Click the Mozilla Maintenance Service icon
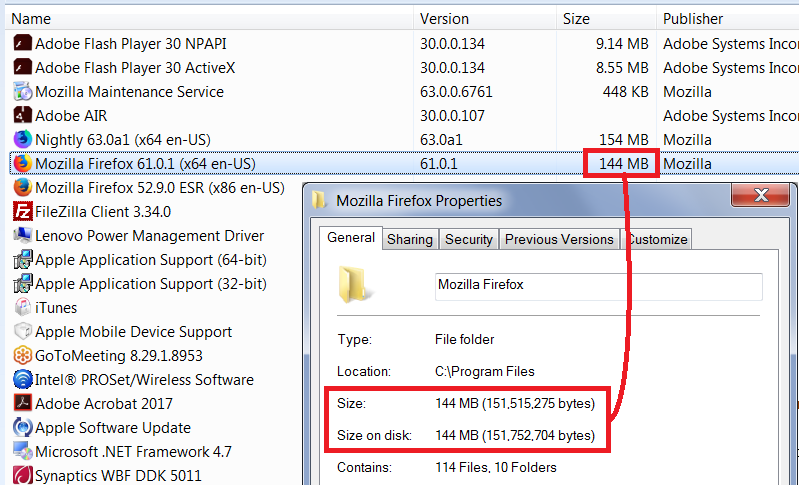 [x=22, y=91]
